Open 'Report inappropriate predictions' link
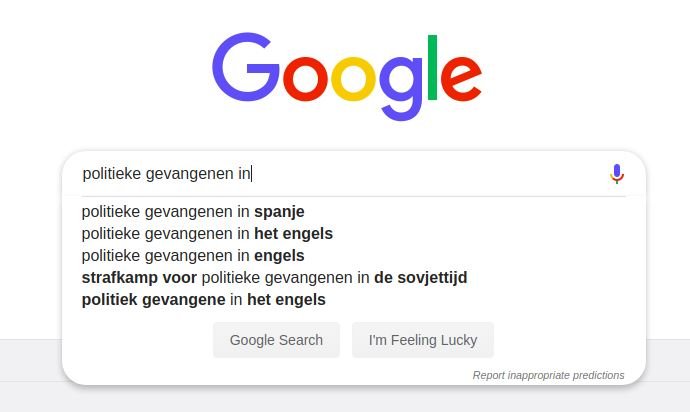Screen dimensions: 690x412 pyautogui.click(x=548, y=375)
